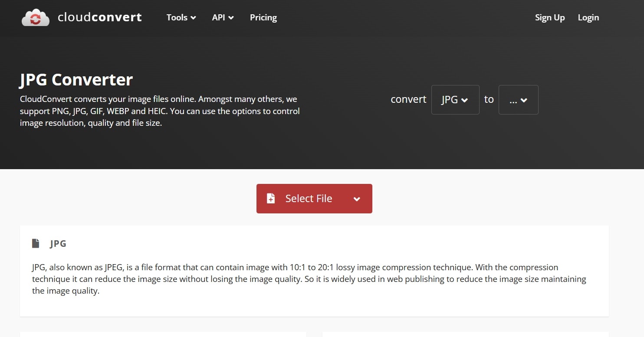
Task: Click the Login link
Action: pyautogui.click(x=588, y=17)
